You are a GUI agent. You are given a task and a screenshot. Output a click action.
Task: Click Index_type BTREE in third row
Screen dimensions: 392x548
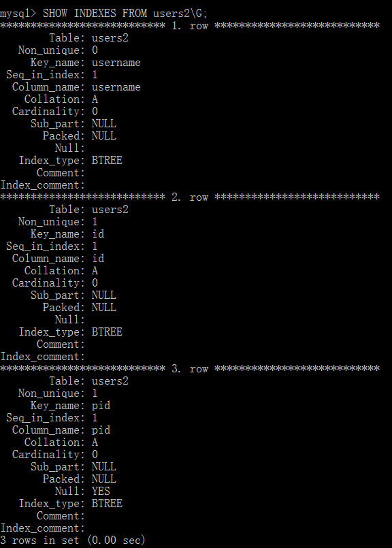[x=107, y=503]
